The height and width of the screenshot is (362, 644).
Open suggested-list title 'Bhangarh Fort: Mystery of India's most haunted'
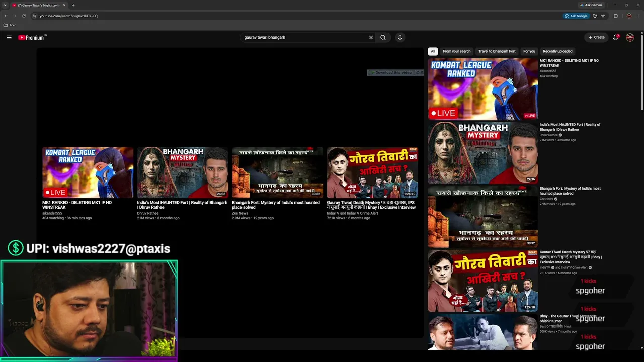[x=570, y=191]
